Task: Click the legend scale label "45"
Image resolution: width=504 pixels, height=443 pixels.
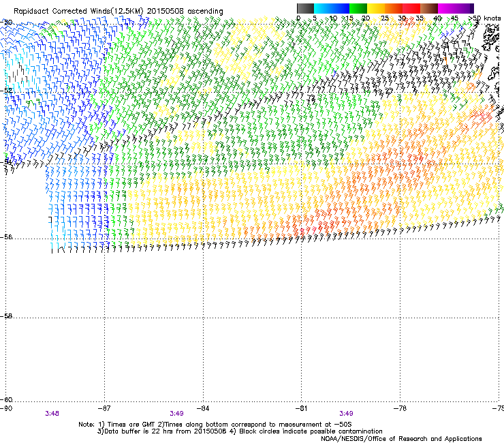Action: (454, 18)
